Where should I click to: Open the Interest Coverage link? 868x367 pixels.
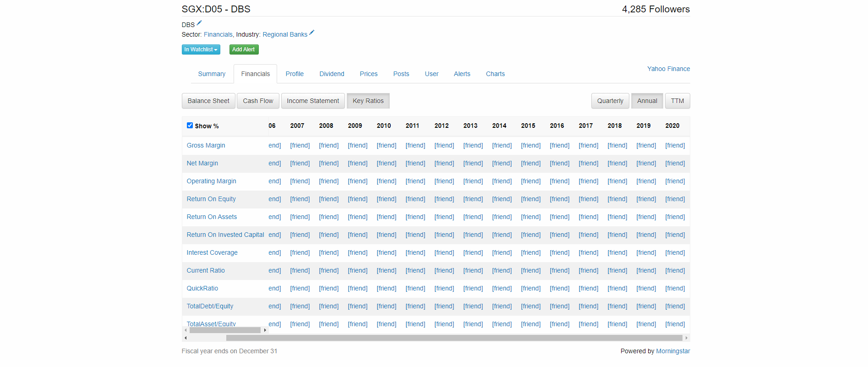click(212, 252)
